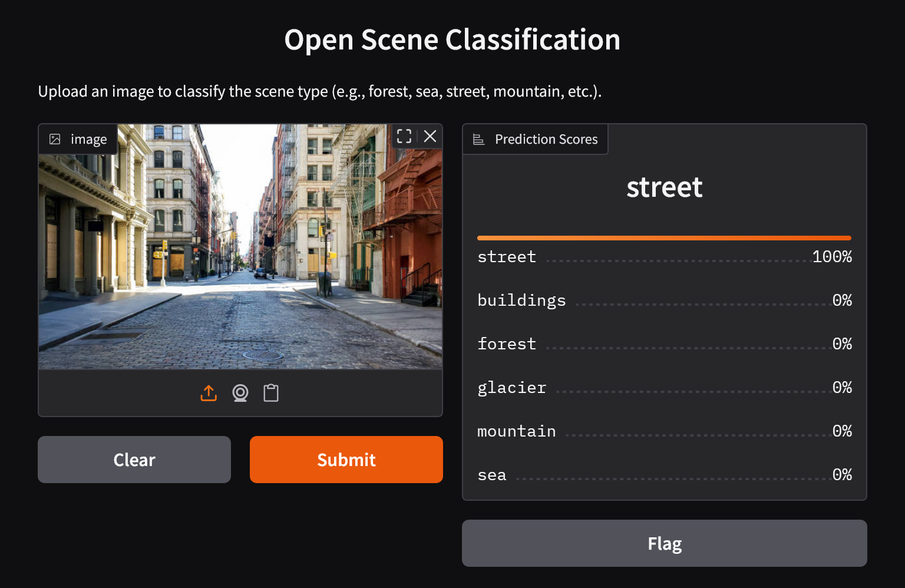Click the orange street confidence bar
Viewport: 905px width, 588px height.
[664, 238]
